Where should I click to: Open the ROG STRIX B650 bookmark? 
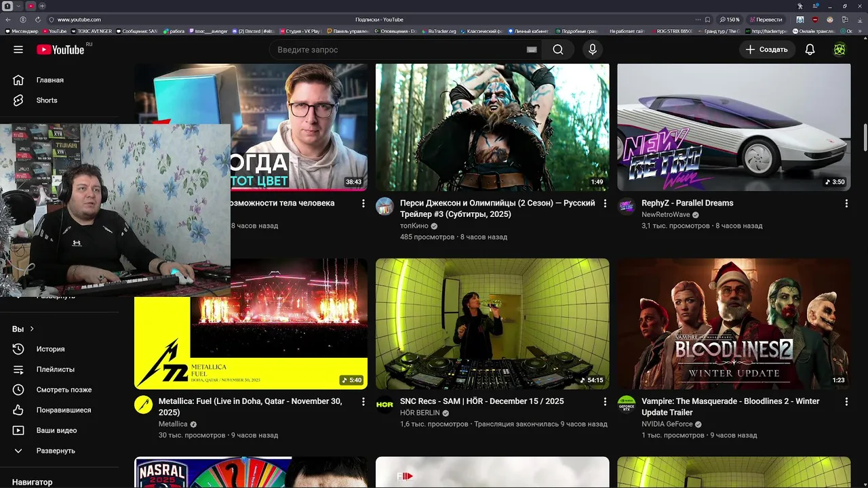pyautogui.click(x=671, y=31)
